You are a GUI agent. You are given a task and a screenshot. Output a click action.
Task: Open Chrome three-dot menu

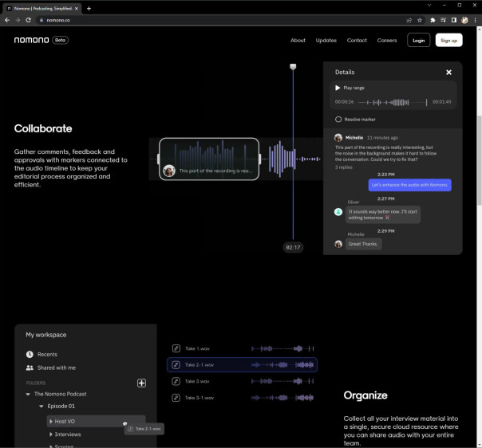(475, 20)
